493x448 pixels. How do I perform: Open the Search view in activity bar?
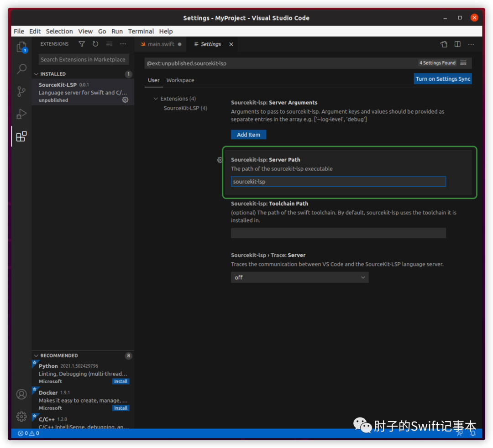click(21, 69)
